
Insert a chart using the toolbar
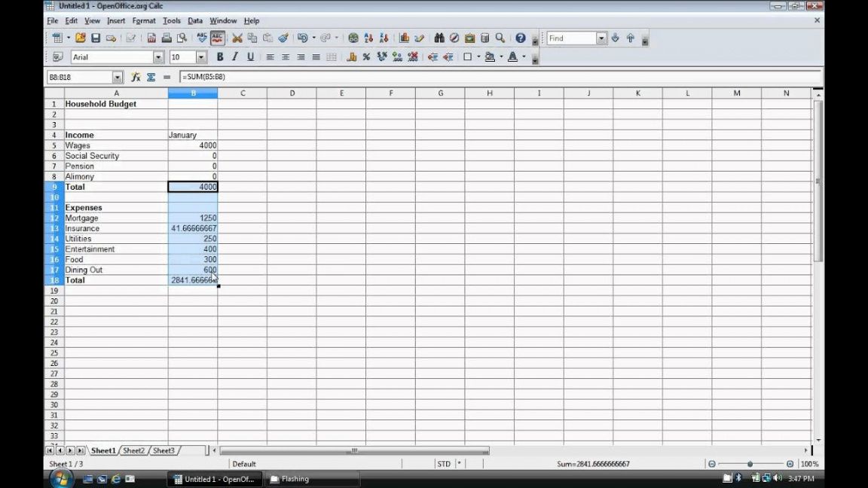point(405,38)
